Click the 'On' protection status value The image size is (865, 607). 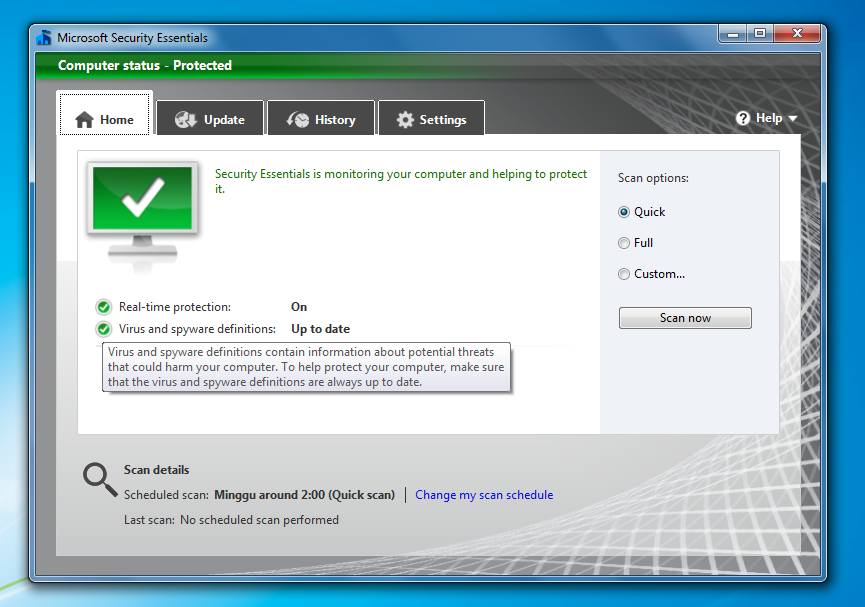299,307
